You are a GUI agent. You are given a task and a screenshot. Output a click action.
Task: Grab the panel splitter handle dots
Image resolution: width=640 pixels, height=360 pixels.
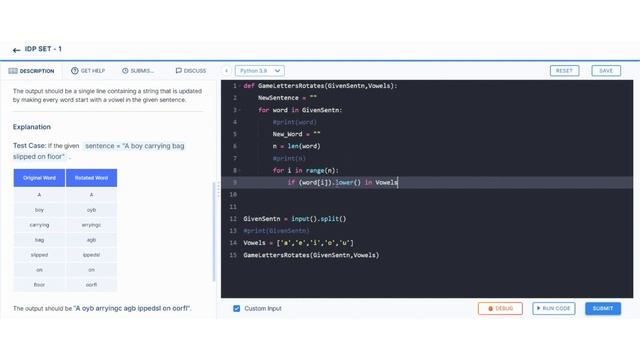pos(218,189)
